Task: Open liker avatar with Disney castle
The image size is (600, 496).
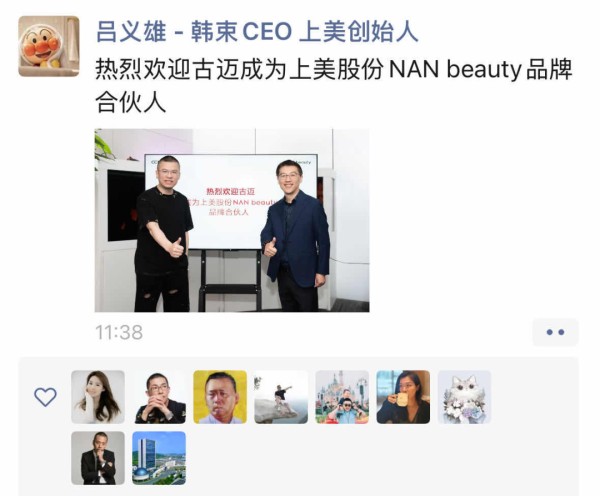Action: point(342,397)
